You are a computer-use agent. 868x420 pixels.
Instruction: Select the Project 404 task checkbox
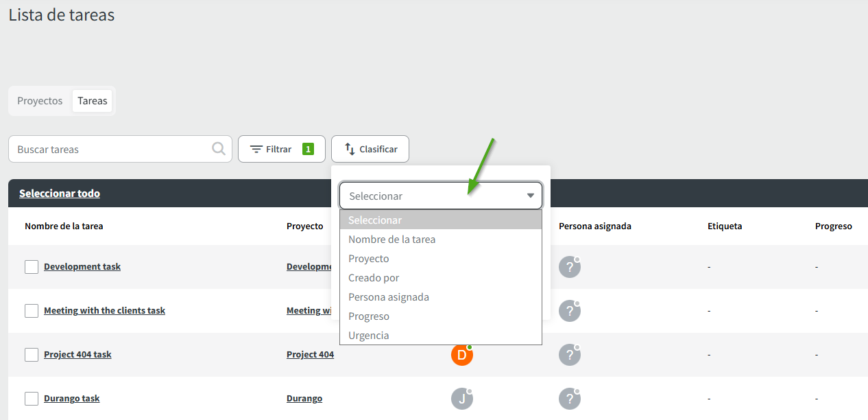tap(32, 355)
